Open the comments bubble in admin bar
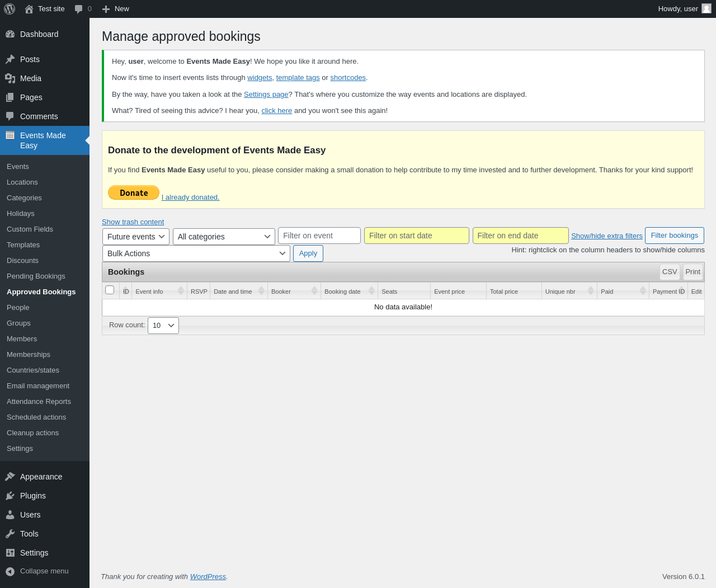The width and height of the screenshot is (716, 588). tap(79, 9)
